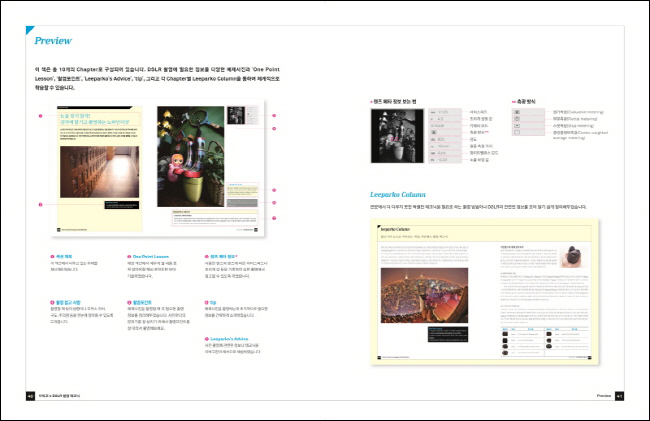The width and height of the screenshot is (650, 421).
Task: Click the Preview heading title
Action: pos(53,41)
